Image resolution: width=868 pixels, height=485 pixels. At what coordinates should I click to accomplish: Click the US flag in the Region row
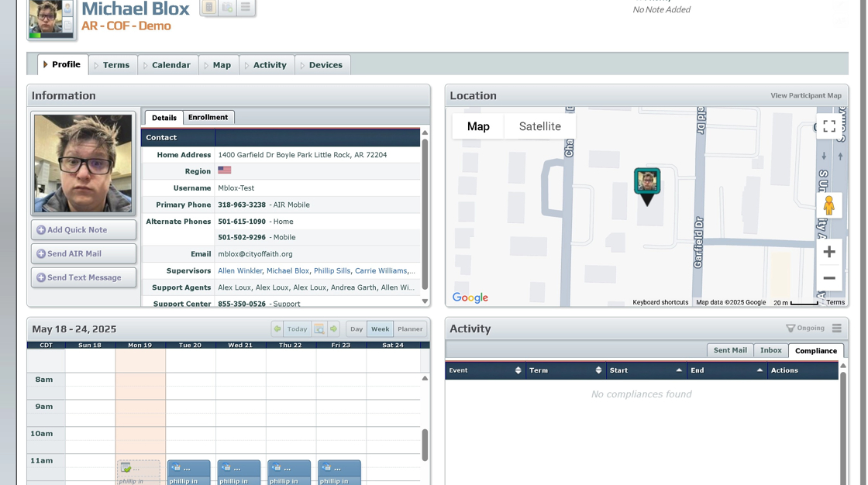[224, 170]
